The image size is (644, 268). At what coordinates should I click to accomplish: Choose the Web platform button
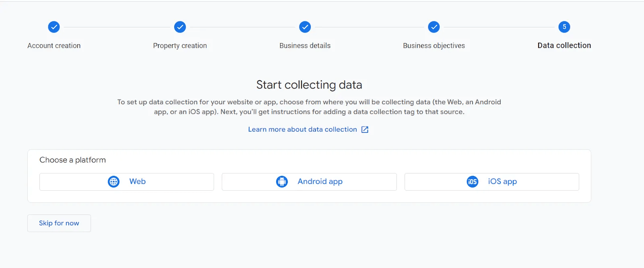pyautogui.click(x=127, y=182)
